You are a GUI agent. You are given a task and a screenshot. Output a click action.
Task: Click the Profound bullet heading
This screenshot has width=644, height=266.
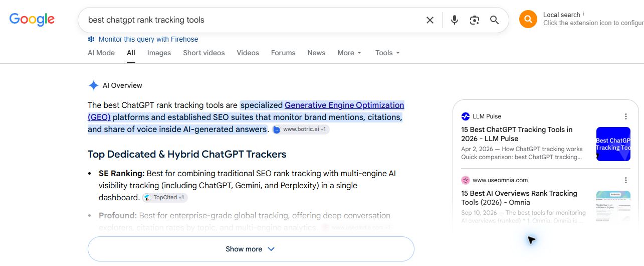tap(118, 215)
